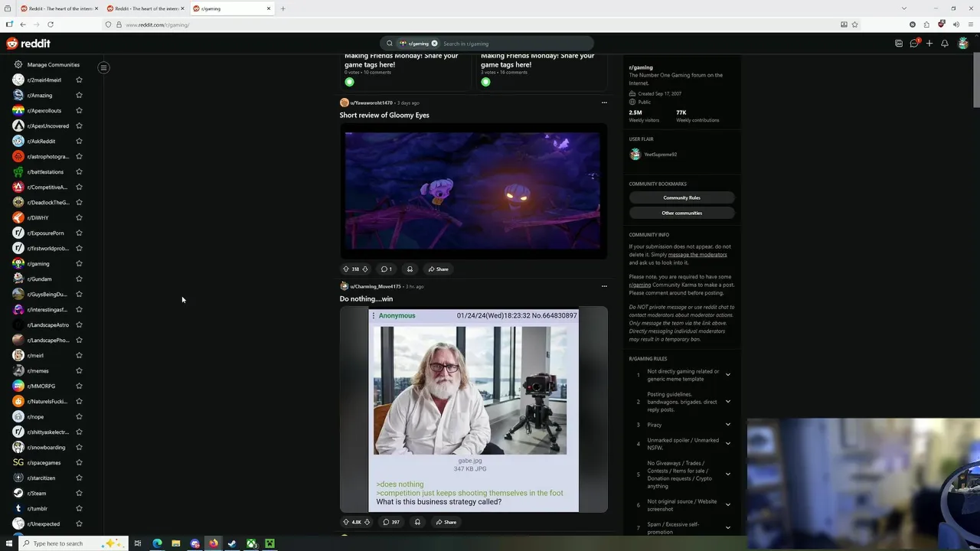
Task: Open Steam from the Windows taskbar
Action: tap(232, 543)
